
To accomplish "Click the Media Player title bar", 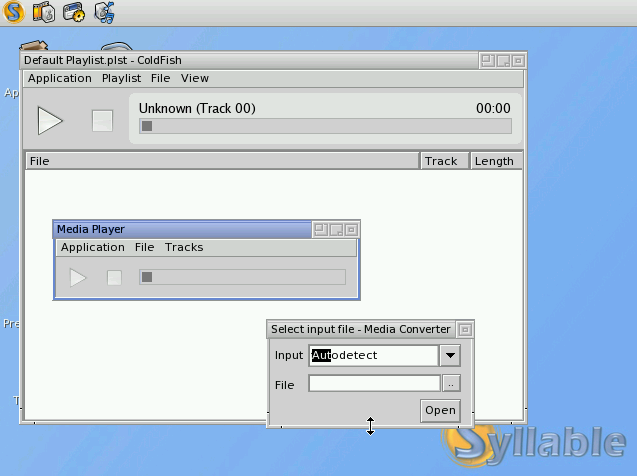I will point(182,229).
